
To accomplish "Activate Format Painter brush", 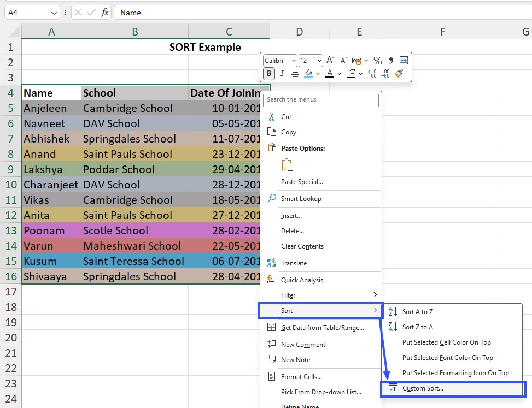I will pyautogui.click(x=399, y=74).
